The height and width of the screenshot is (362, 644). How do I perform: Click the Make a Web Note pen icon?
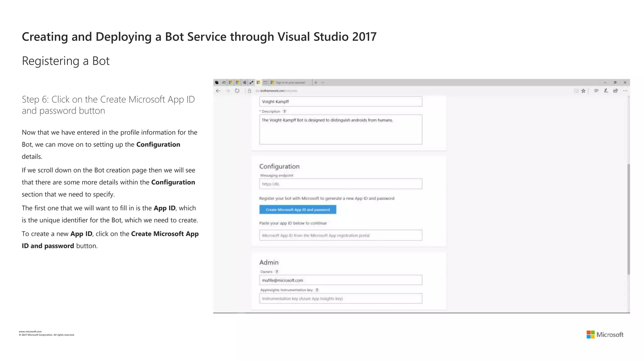click(x=606, y=91)
